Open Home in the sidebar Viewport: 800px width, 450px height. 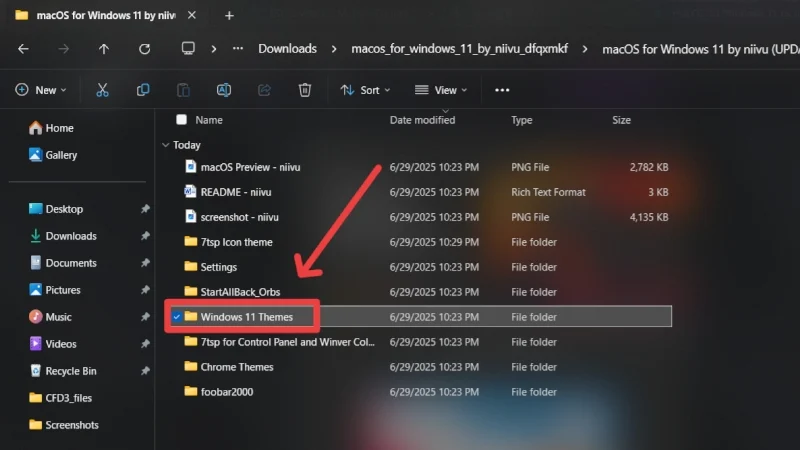pos(51,128)
